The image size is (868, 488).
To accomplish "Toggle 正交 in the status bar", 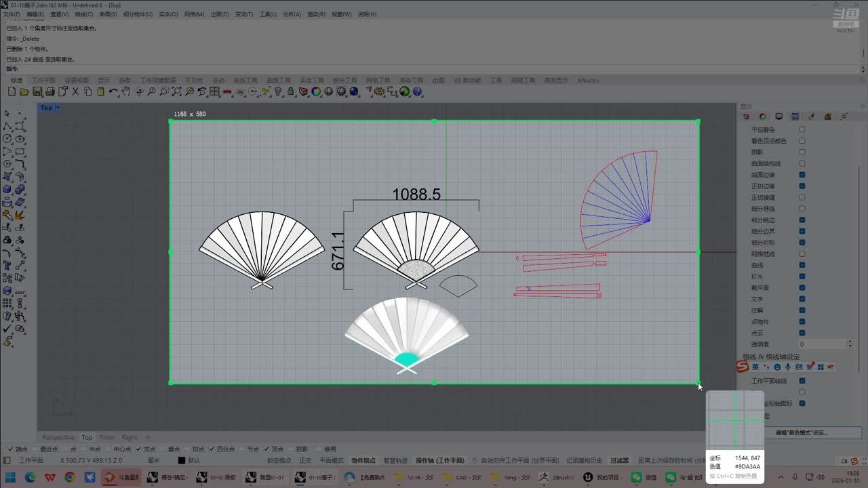I will coord(305,460).
